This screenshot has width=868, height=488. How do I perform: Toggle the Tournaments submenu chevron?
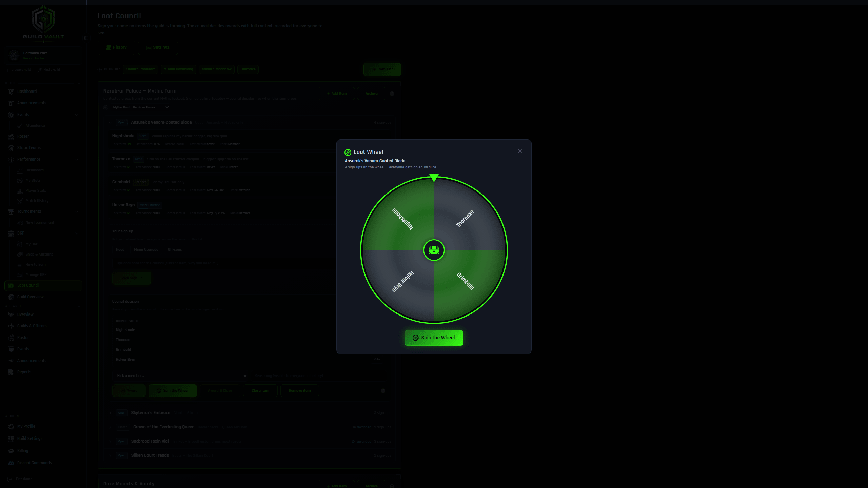coord(77,212)
